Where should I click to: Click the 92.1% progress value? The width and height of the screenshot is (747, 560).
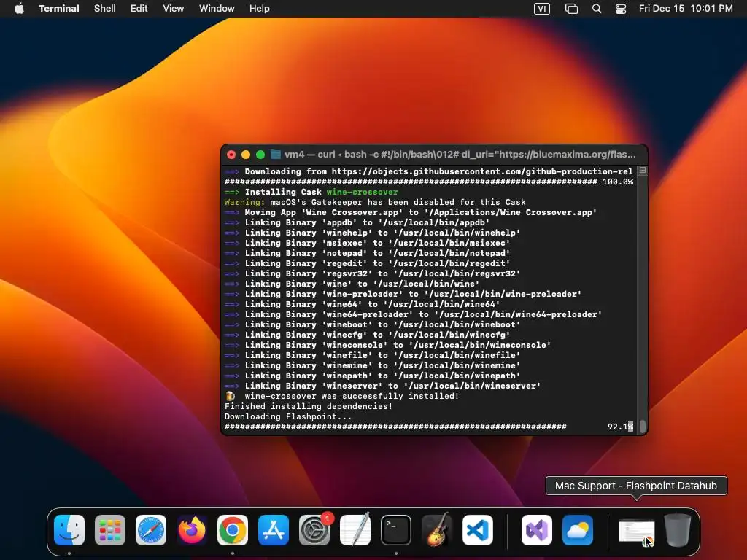(x=620, y=427)
